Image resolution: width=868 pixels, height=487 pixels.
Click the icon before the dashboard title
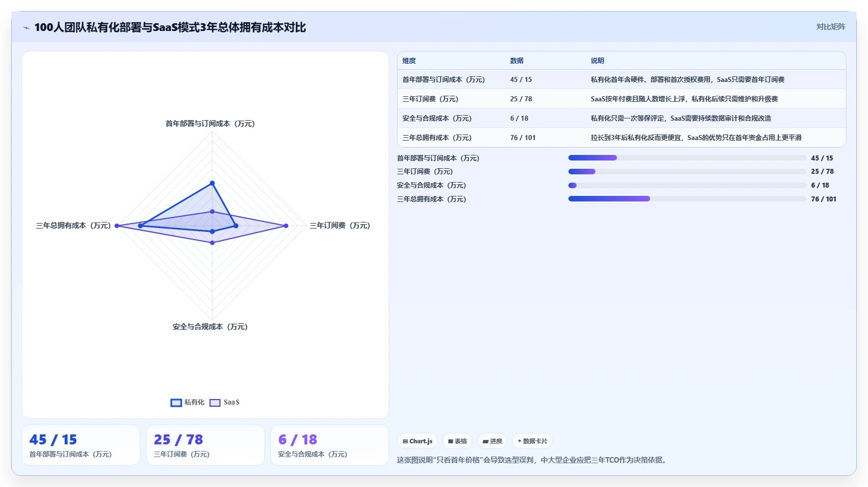coord(26,28)
